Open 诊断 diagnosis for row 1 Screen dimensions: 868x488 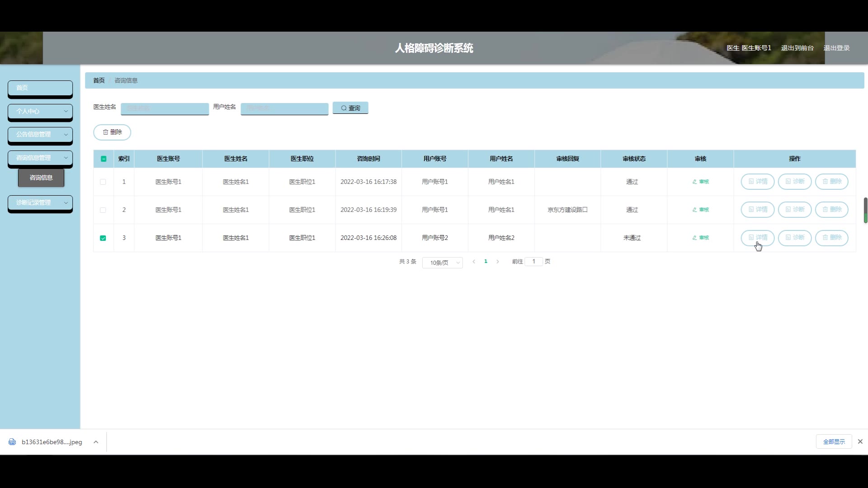[x=794, y=182]
